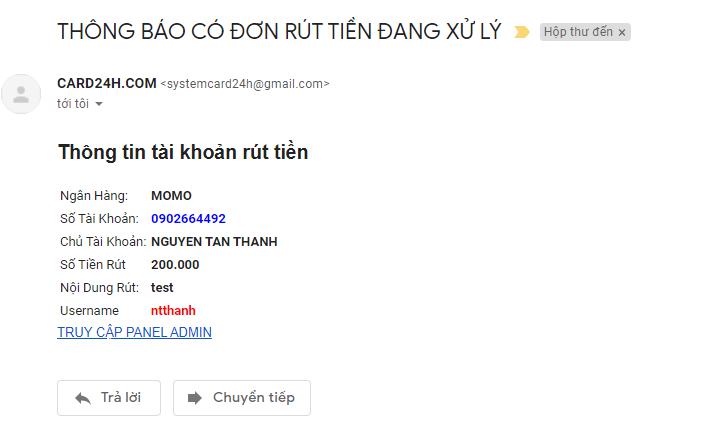This screenshot has height=442, width=713.
Task: Expand recipient details arrow next to tới tôi
Action: pyautogui.click(x=99, y=104)
